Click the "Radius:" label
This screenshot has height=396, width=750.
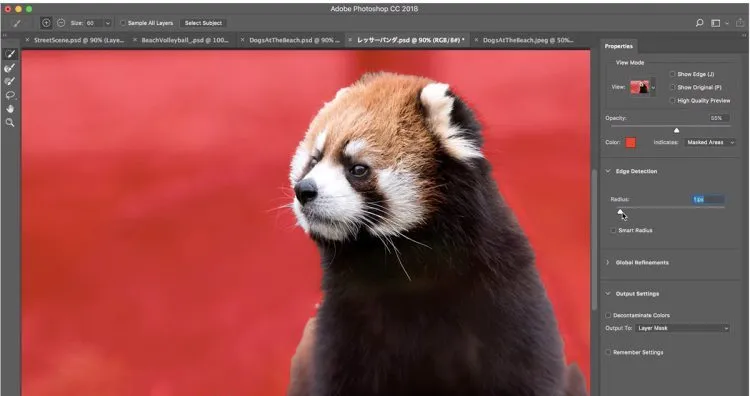[x=620, y=199]
